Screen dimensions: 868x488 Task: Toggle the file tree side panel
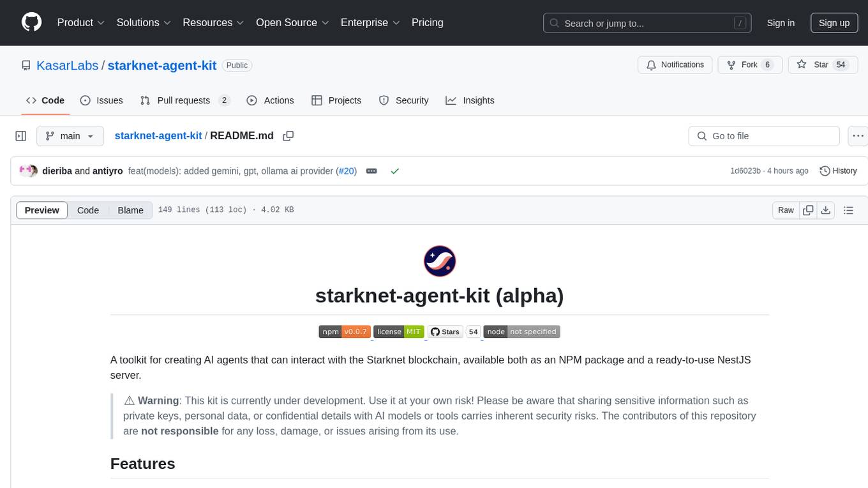tap(20, 136)
